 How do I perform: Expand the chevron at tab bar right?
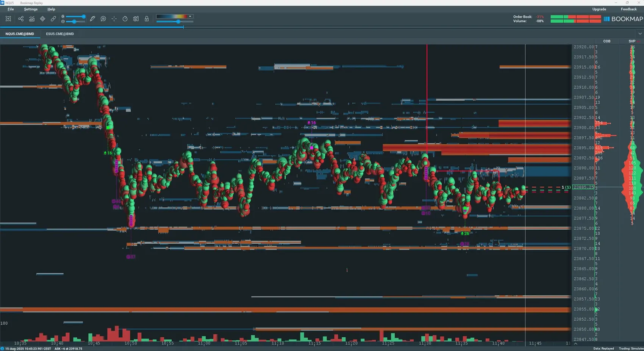[640, 34]
